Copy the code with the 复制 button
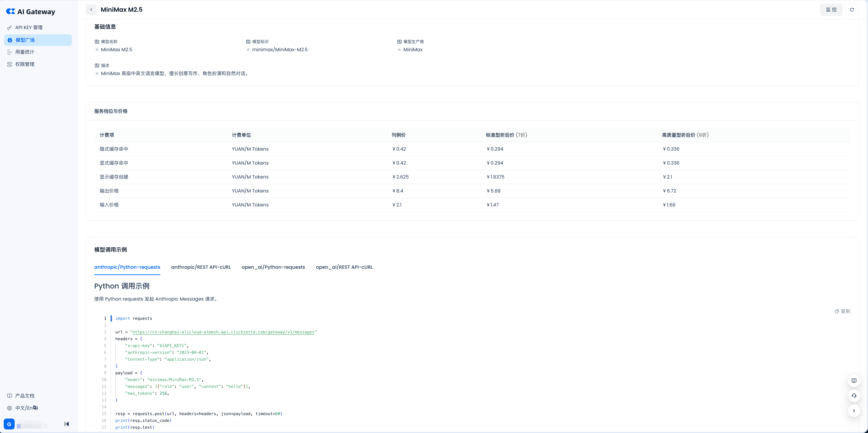Viewport: 868px width, 433px height. (x=842, y=311)
